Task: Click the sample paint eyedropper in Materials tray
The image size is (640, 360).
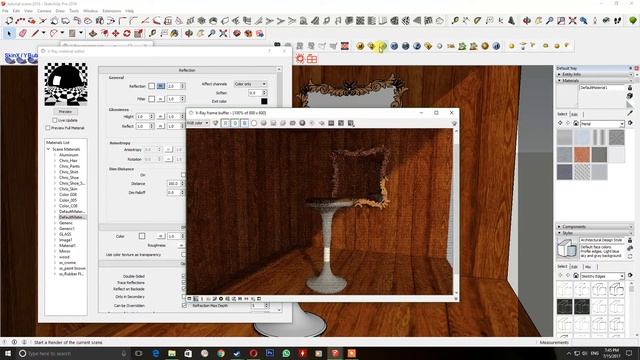Action: 630,112
